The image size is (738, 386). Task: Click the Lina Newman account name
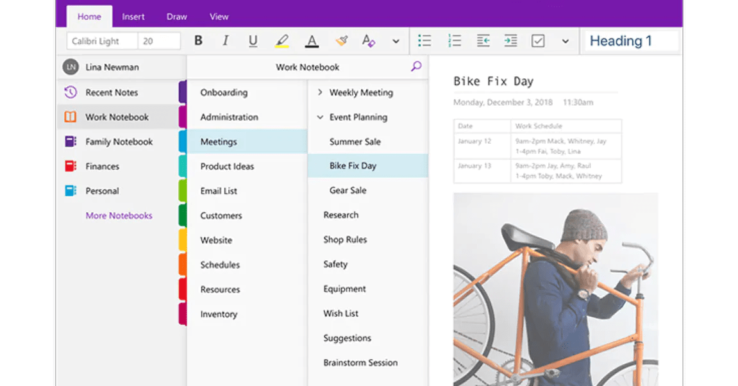click(x=112, y=67)
